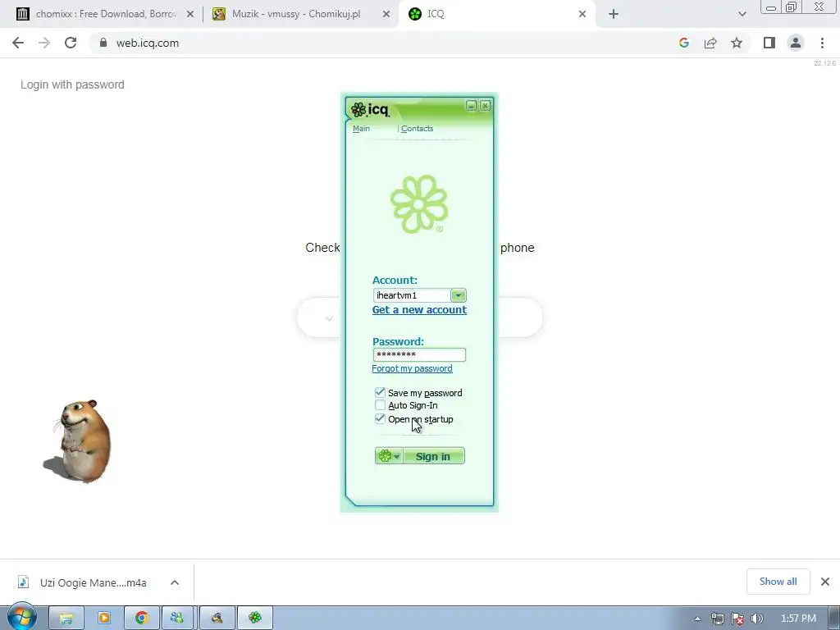Click the Google icon in address bar
Screen dimensions: 840x630
(683, 43)
